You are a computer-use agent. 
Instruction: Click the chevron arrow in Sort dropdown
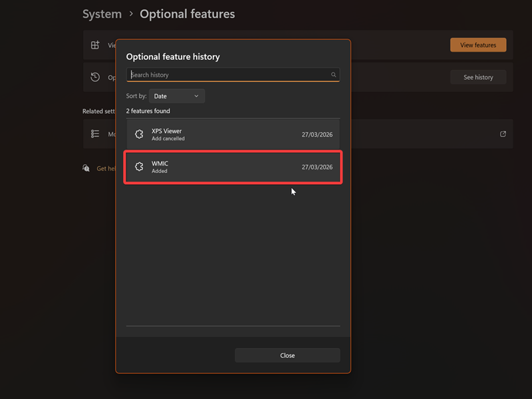(196, 96)
